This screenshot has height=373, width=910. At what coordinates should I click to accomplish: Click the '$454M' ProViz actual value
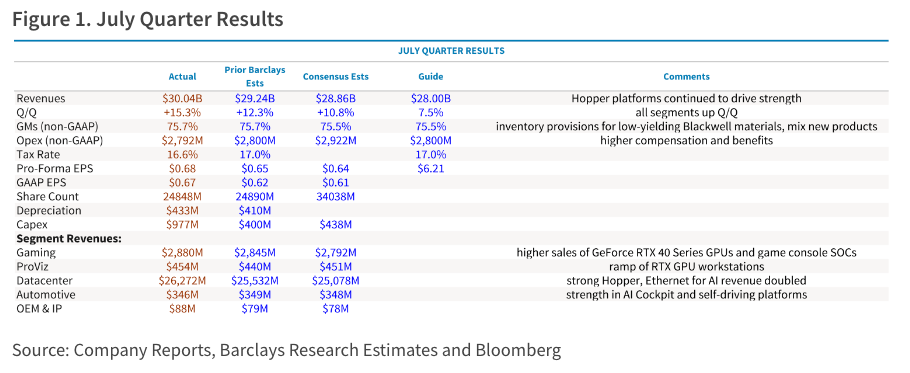(x=182, y=266)
